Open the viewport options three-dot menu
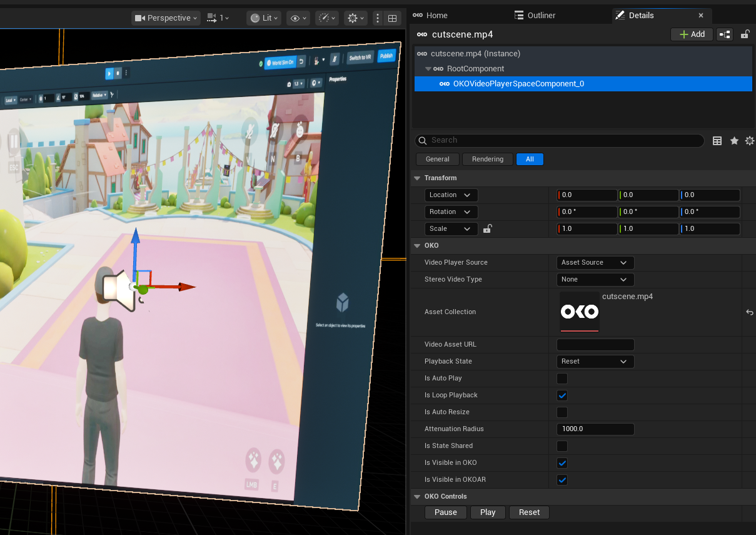Image resolution: width=756 pixels, height=535 pixels. (378, 18)
